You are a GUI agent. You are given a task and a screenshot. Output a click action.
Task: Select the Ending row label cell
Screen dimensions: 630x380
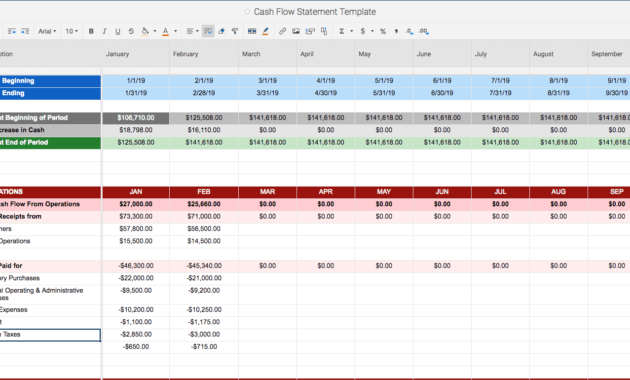[x=50, y=93]
